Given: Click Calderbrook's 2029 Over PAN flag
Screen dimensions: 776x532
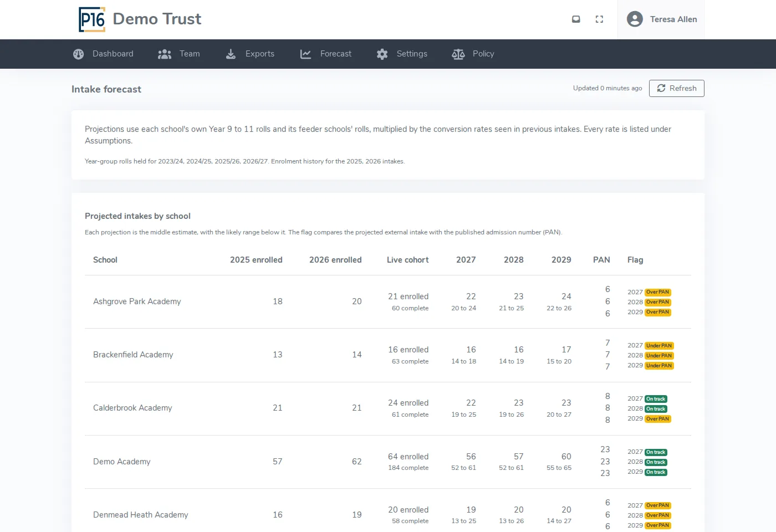Looking at the screenshot, I should click(658, 419).
